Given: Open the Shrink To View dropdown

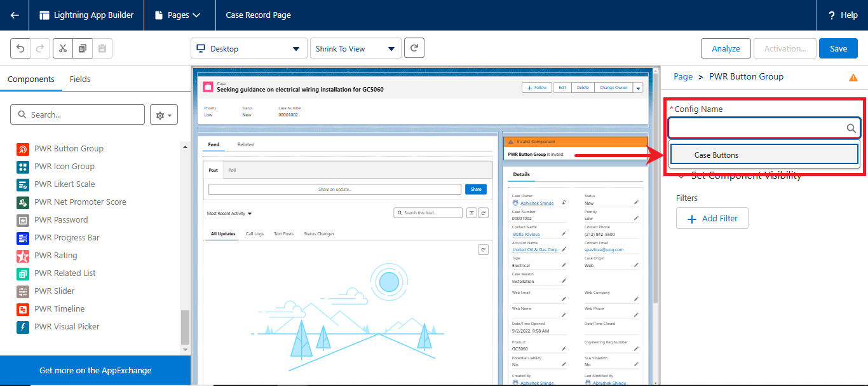Looking at the screenshot, I should [356, 49].
